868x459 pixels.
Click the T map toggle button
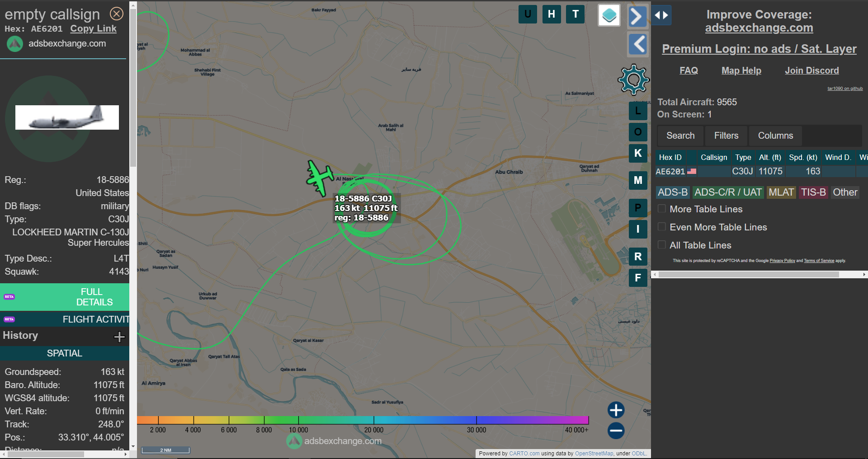576,14
